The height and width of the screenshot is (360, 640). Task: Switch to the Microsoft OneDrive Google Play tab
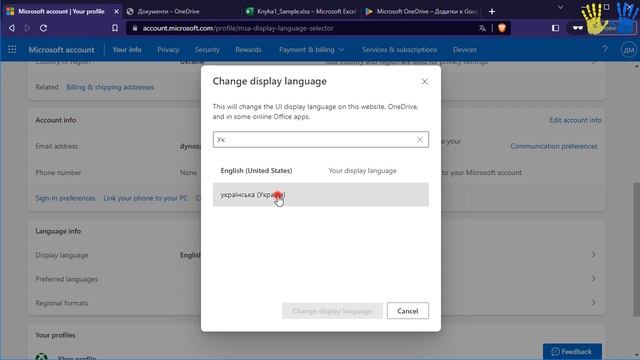(420, 11)
